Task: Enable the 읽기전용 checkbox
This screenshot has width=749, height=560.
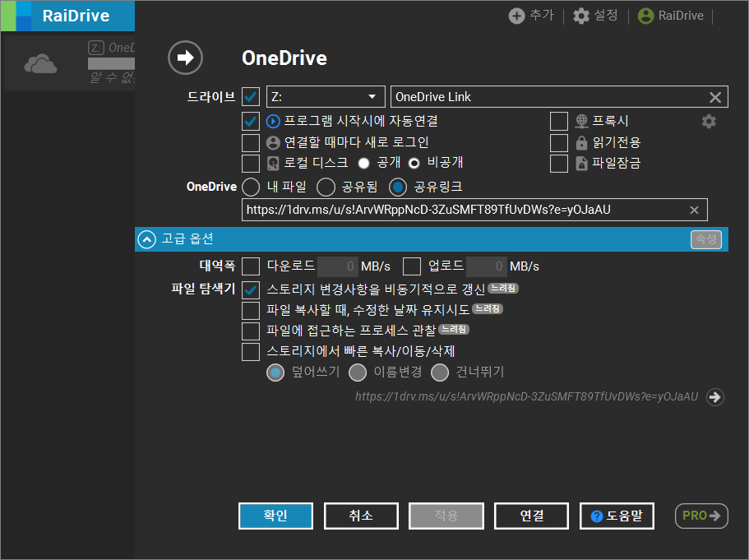Action: [x=559, y=142]
